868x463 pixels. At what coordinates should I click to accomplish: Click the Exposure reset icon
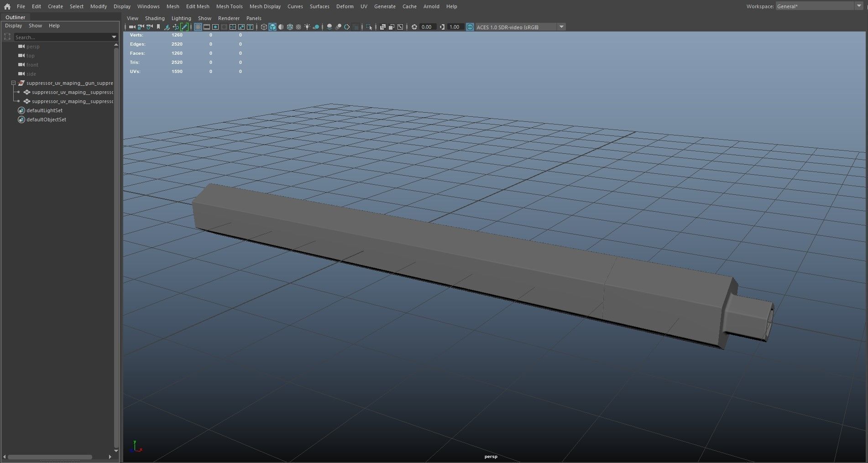click(414, 27)
